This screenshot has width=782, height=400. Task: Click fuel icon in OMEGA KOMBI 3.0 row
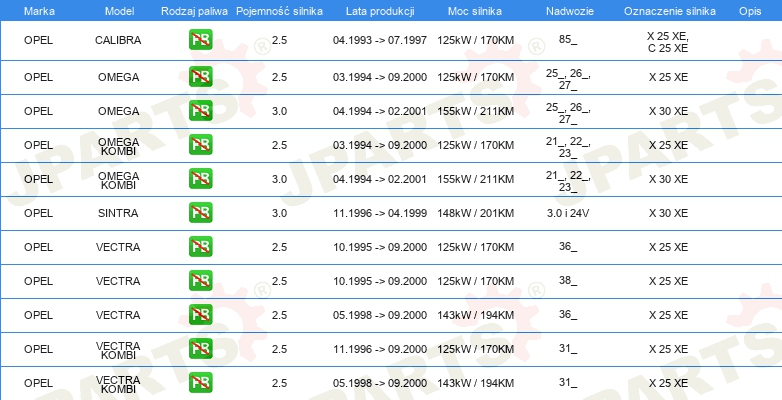coord(200,179)
